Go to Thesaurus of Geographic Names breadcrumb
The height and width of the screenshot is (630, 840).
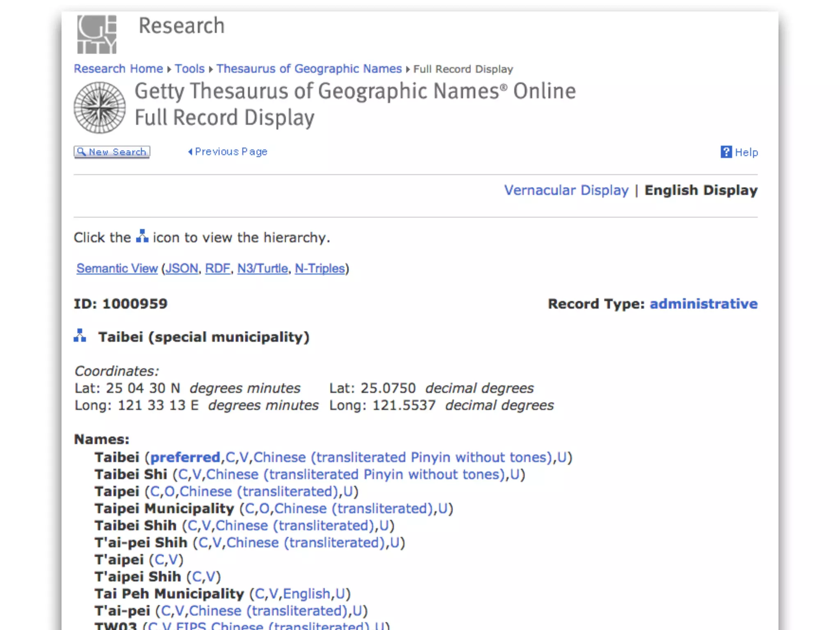pyautogui.click(x=309, y=68)
